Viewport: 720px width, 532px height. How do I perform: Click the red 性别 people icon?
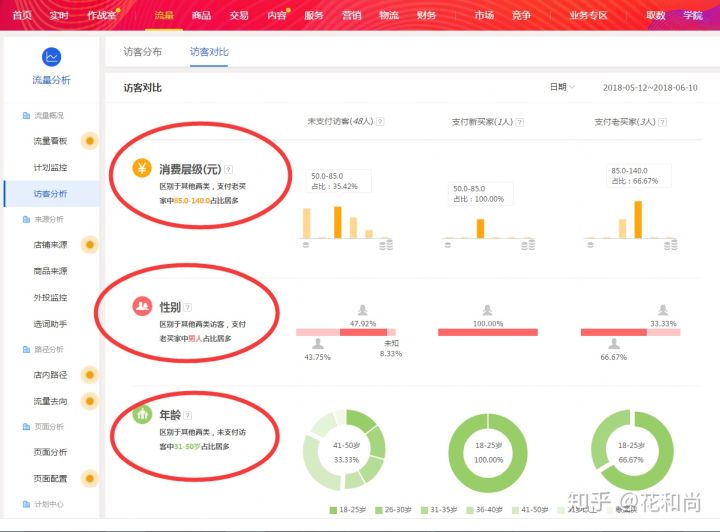coord(142,306)
